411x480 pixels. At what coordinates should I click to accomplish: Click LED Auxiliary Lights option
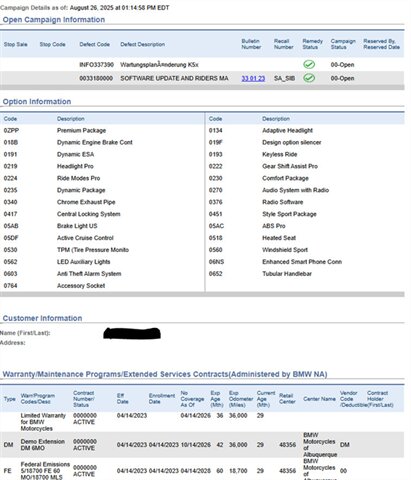[83, 262]
